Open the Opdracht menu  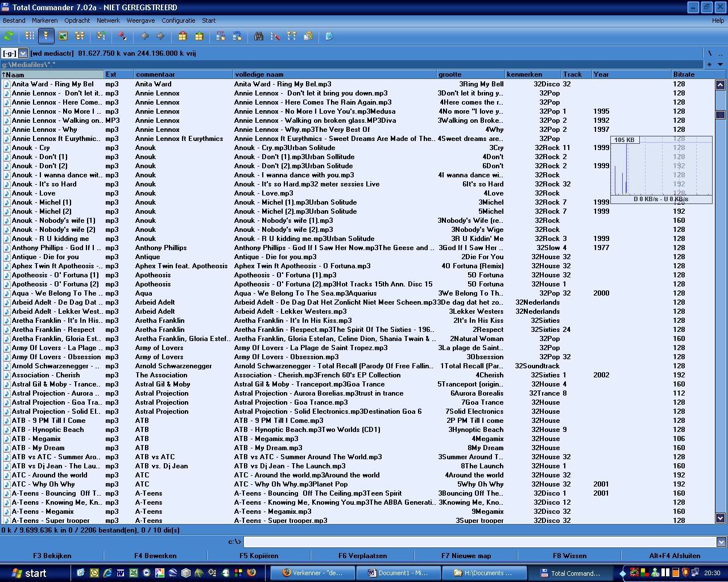click(77, 20)
